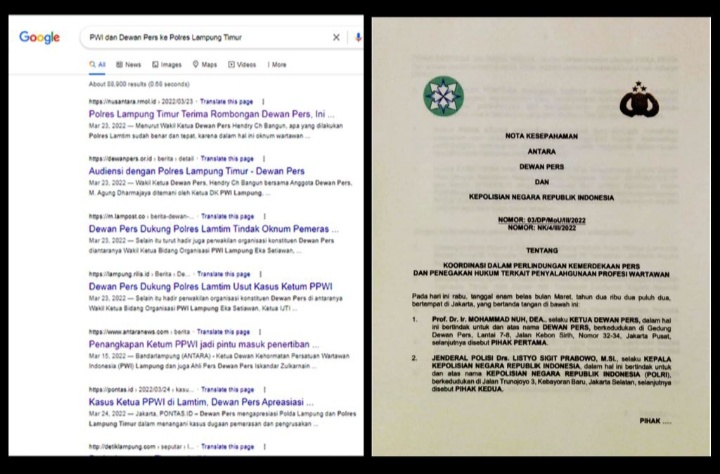Click the Google logo
Viewport: 720px width, 474px height.
(x=39, y=37)
